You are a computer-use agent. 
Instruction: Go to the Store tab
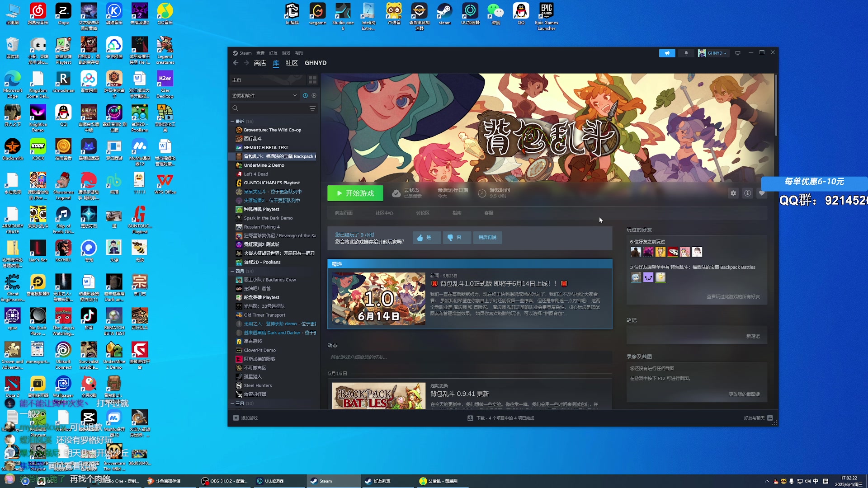(260, 63)
